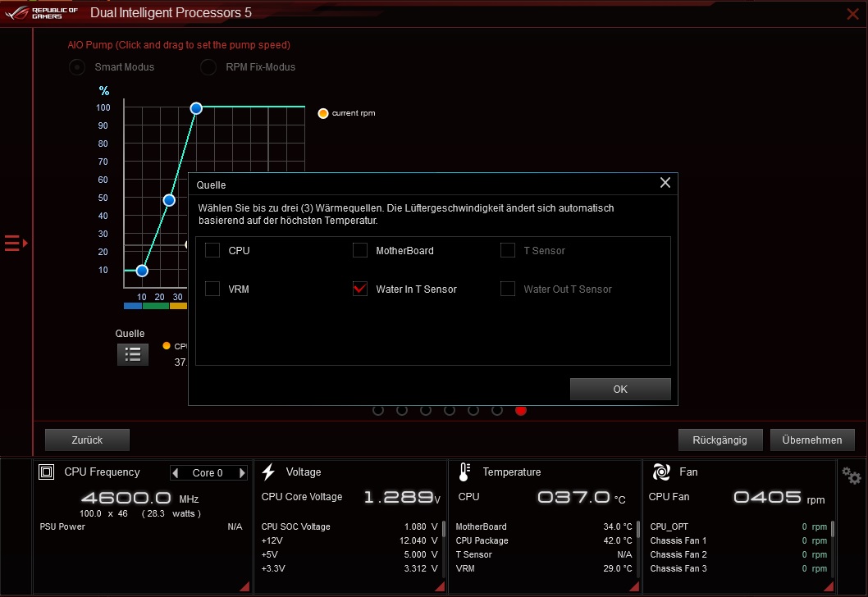Click the Übernehmen button
The width and height of the screenshot is (868, 597).
(x=812, y=440)
